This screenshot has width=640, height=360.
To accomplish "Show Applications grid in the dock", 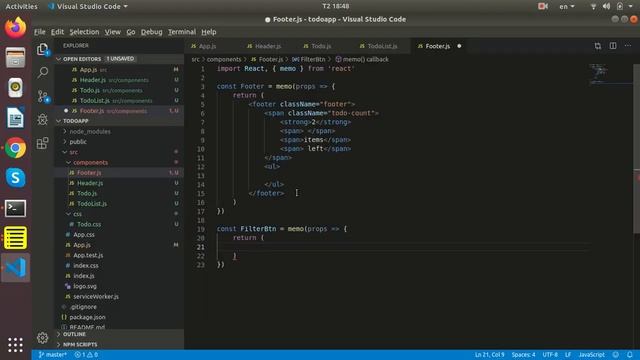I will 16,345.
